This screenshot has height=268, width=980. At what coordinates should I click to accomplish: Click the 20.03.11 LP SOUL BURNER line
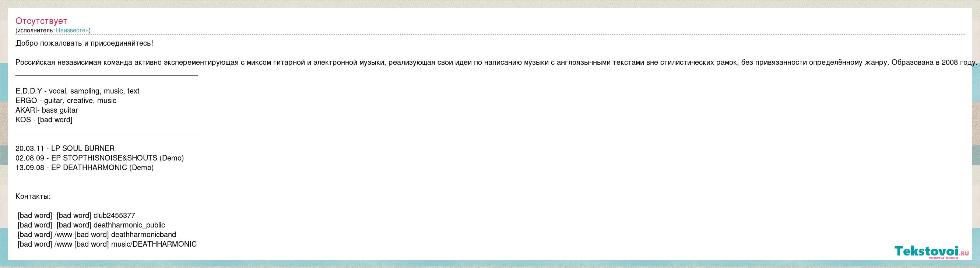[x=65, y=149]
